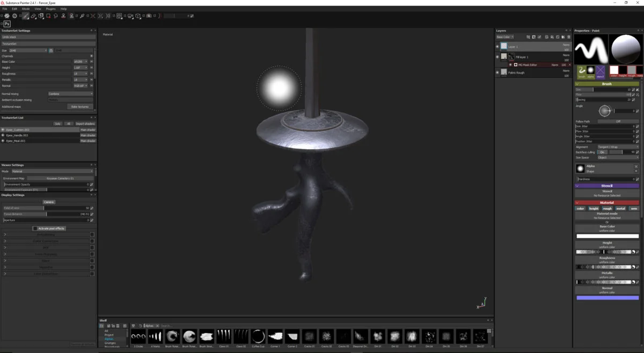Click the white Base Color swatch

[x=607, y=236]
